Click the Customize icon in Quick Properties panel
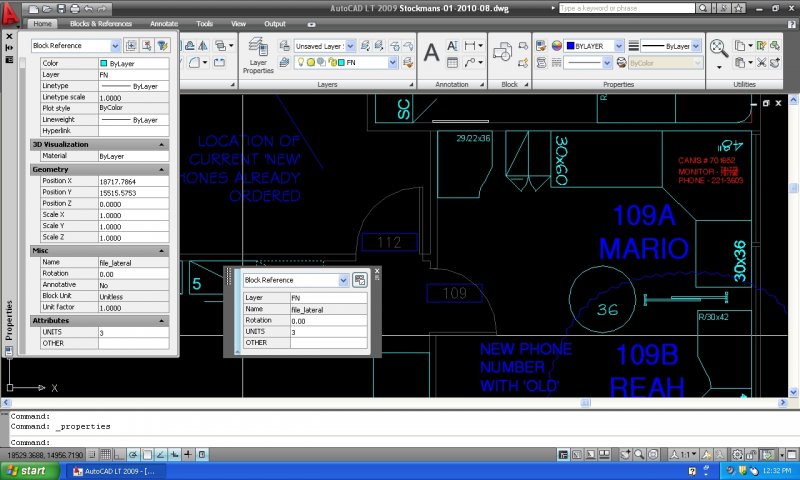This screenshot has height=480, width=800. click(x=360, y=280)
